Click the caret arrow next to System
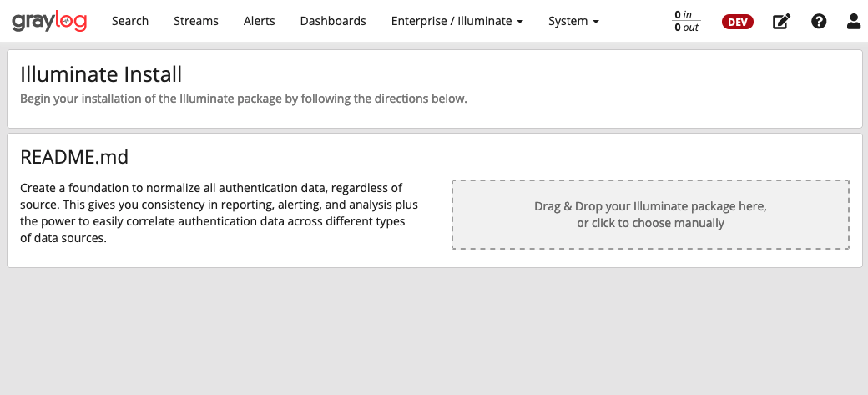 coord(596,22)
